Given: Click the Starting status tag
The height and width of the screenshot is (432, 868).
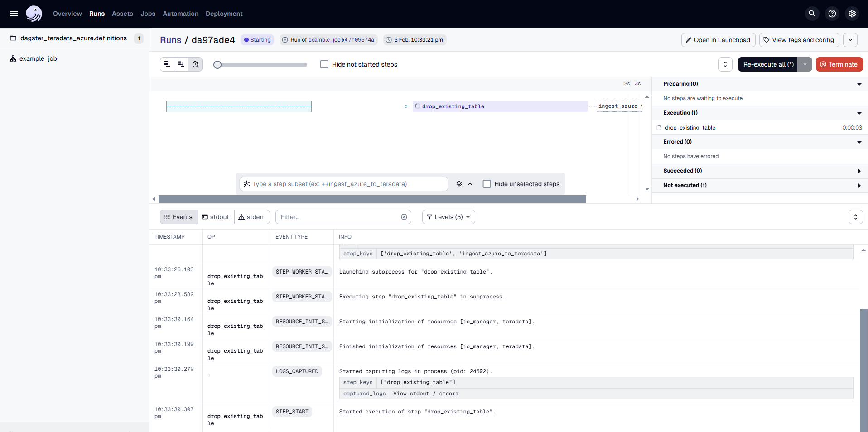Looking at the screenshot, I should (x=257, y=40).
